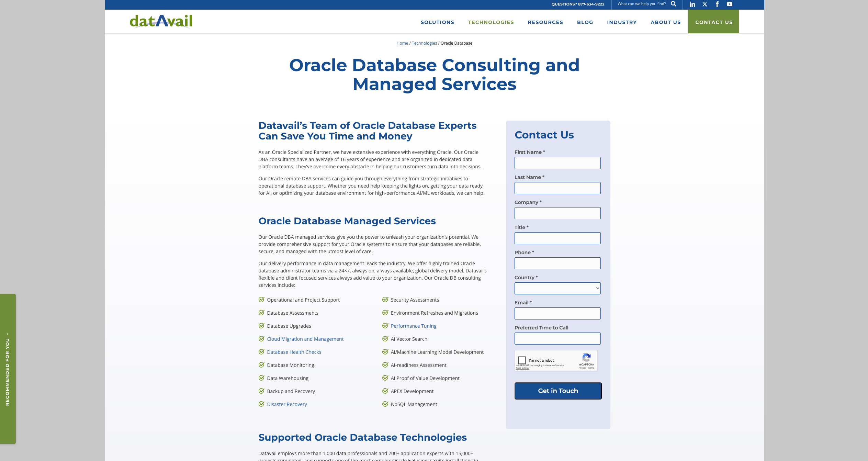Visit Datavail's Facebook icon

(x=717, y=4)
